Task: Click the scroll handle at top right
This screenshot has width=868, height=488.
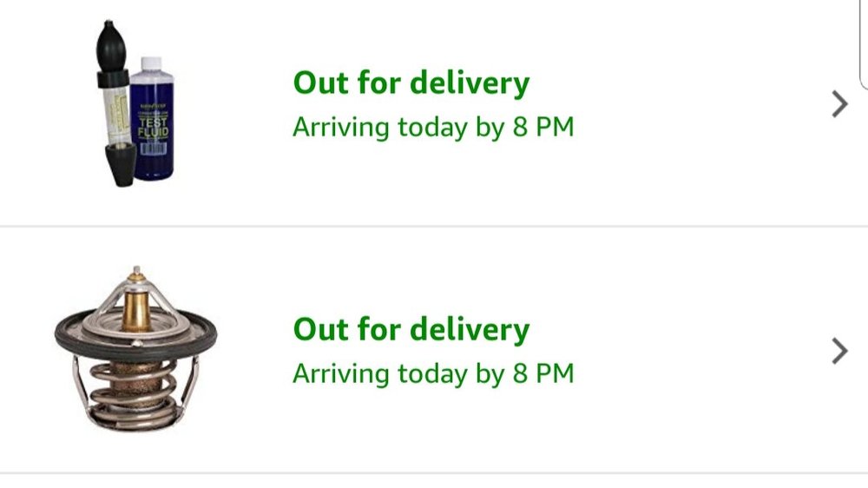Action: 864,43
